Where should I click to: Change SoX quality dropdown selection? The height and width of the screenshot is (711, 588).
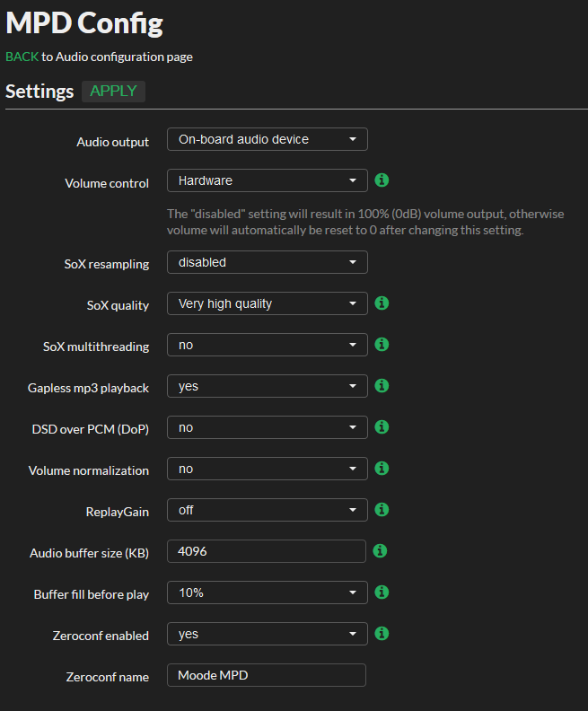(x=267, y=303)
